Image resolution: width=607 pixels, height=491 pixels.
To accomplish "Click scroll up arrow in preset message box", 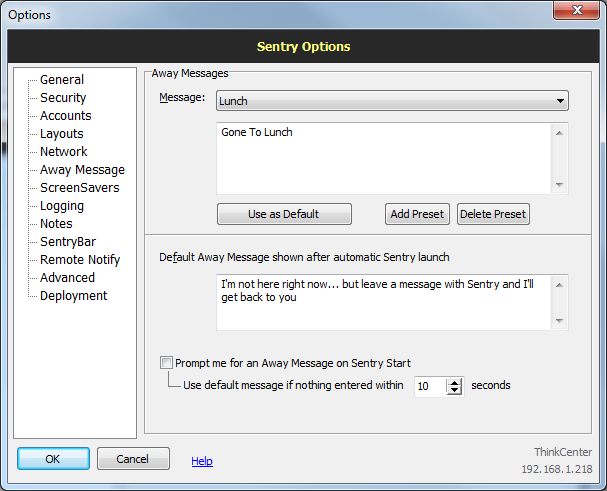I will 559,133.
